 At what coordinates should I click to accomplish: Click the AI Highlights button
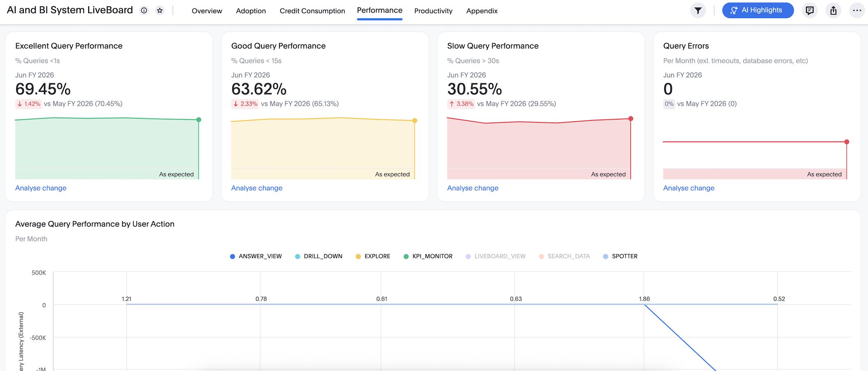pyautogui.click(x=757, y=10)
